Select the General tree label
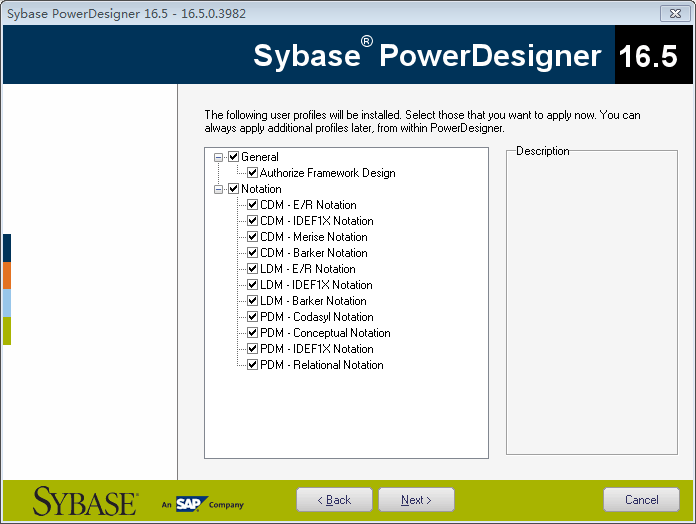 click(x=260, y=157)
